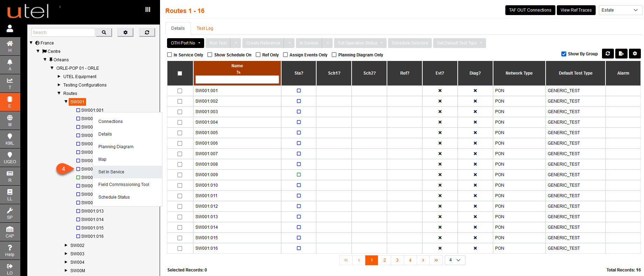The height and width of the screenshot is (276, 644).
Task: Open the Help question mark icon
Action: point(10,250)
